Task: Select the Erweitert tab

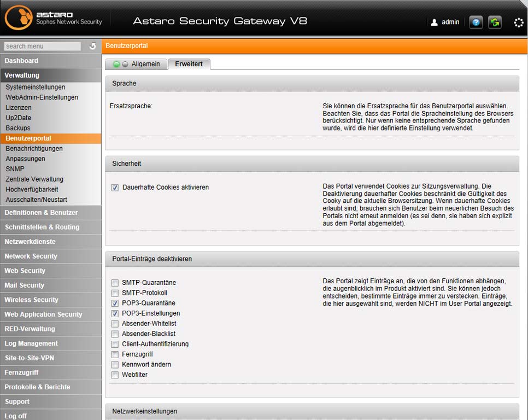Action: 189,64
